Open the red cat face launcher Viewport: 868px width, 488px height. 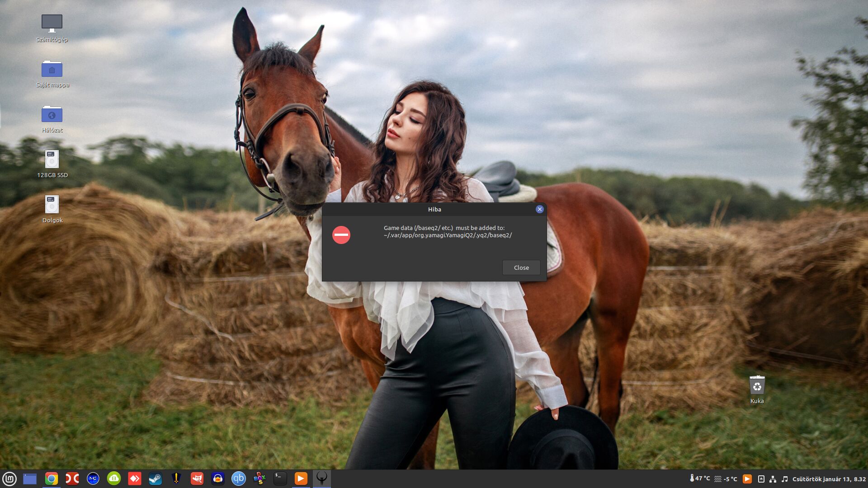coord(197,479)
